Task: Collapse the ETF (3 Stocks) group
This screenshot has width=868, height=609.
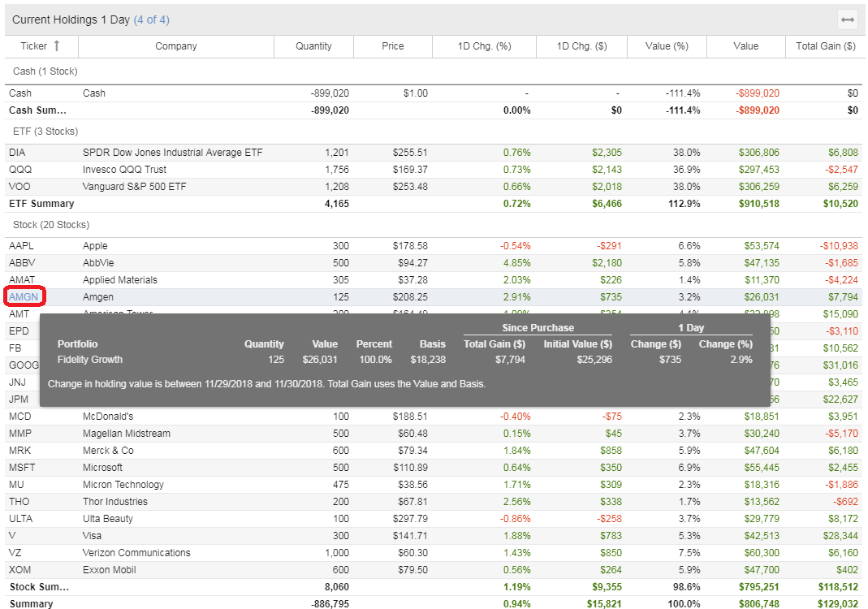Action: coord(45,131)
